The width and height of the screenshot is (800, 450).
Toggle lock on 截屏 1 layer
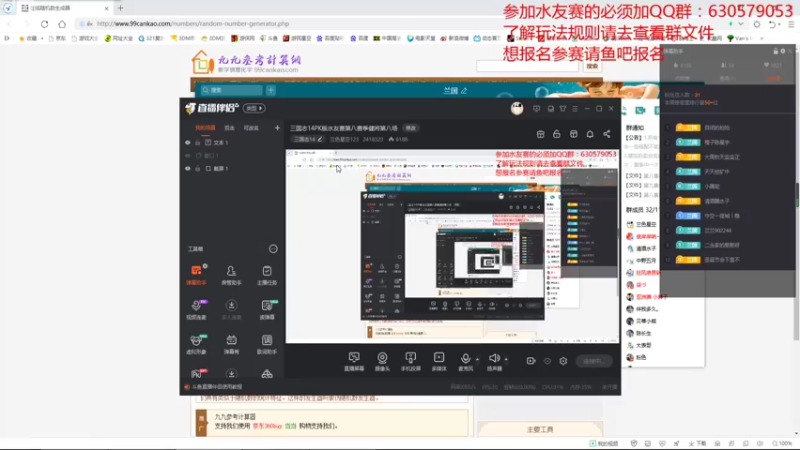pos(197,168)
